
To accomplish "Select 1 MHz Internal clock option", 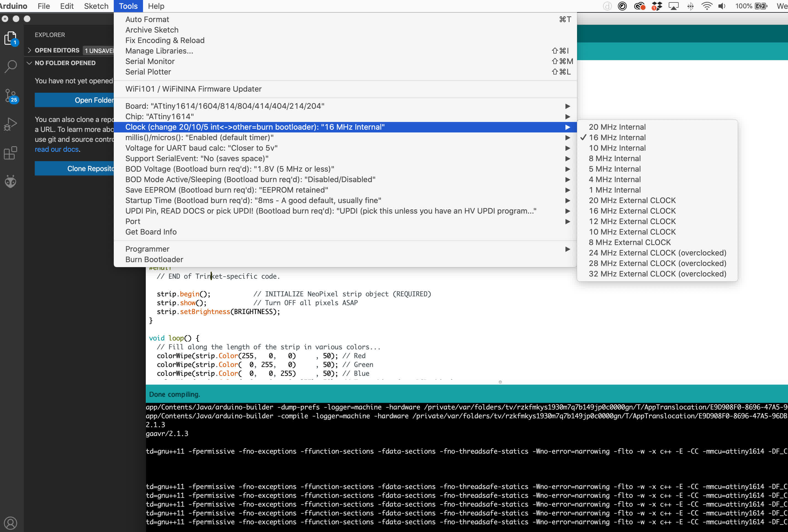I will [657, 190].
